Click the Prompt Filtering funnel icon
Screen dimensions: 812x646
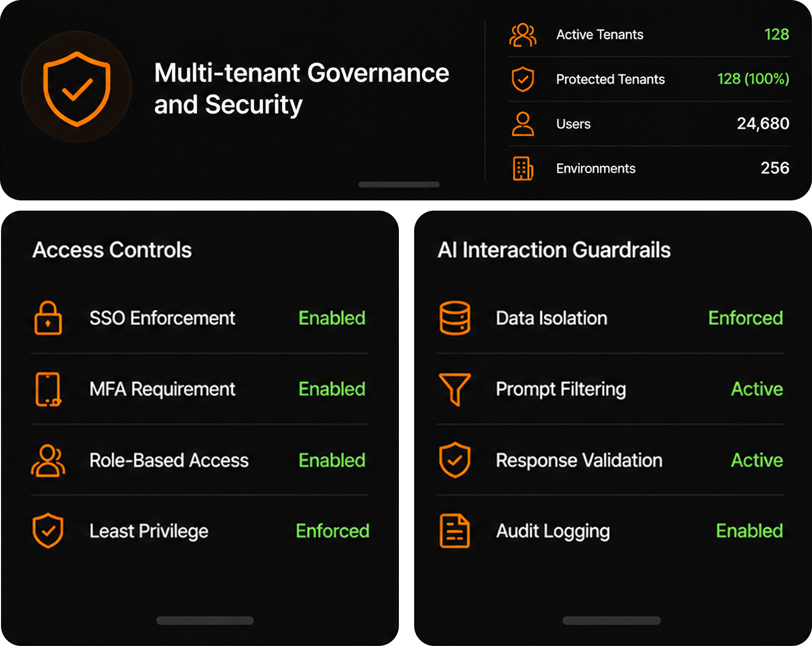(455, 389)
